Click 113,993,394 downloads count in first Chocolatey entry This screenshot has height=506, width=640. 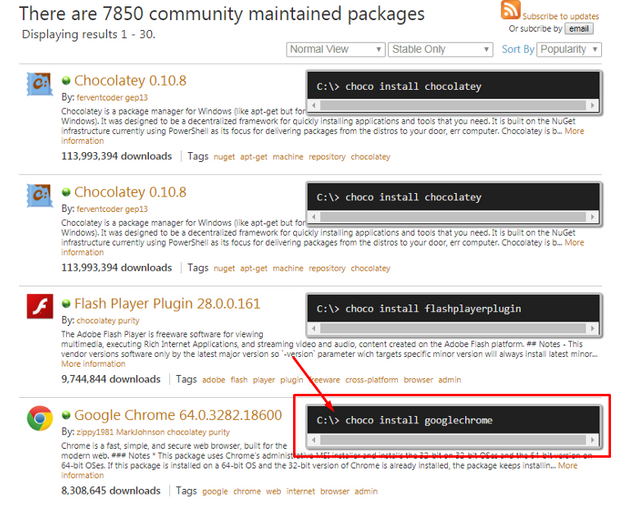click(116, 156)
